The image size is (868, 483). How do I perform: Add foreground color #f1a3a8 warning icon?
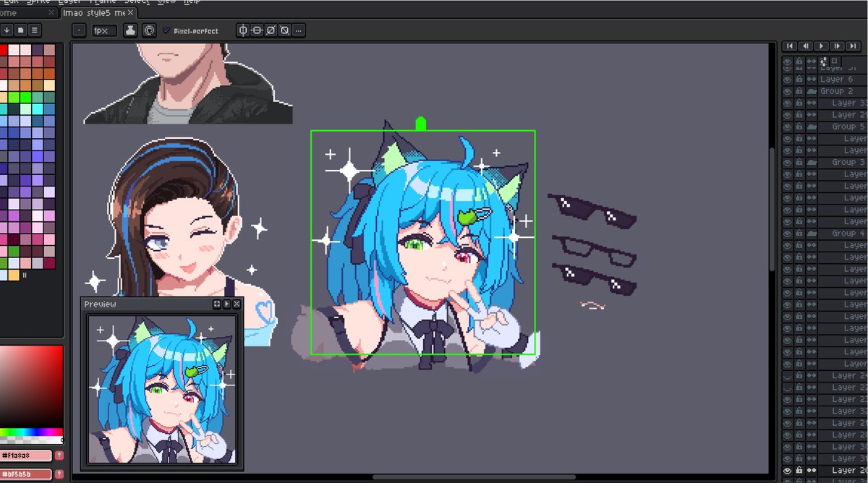click(59, 456)
